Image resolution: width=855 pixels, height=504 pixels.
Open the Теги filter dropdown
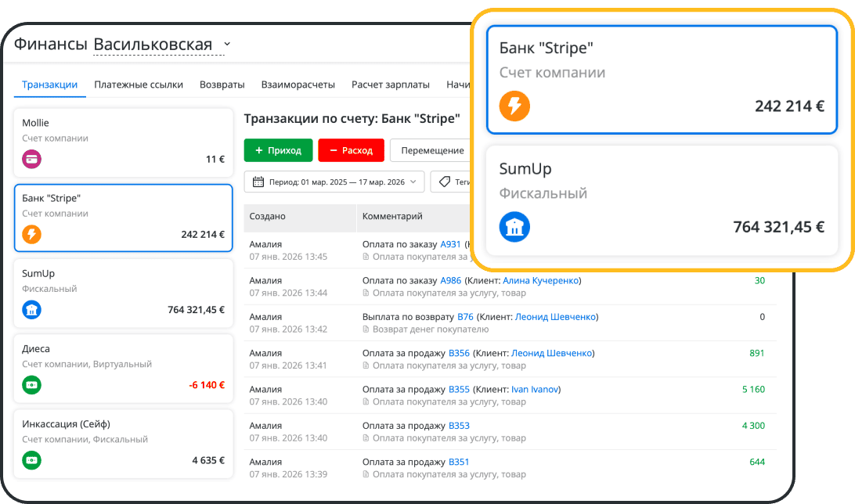point(454,182)
